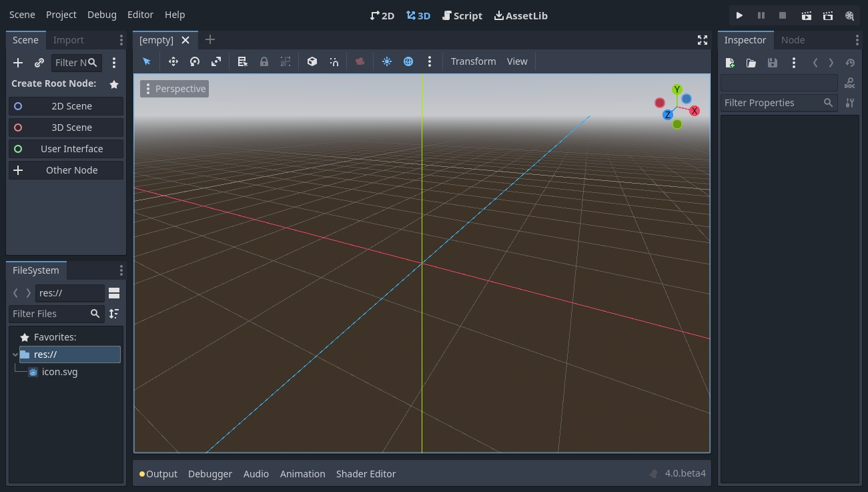Select the Scale tool

click(x=215, y=61)
